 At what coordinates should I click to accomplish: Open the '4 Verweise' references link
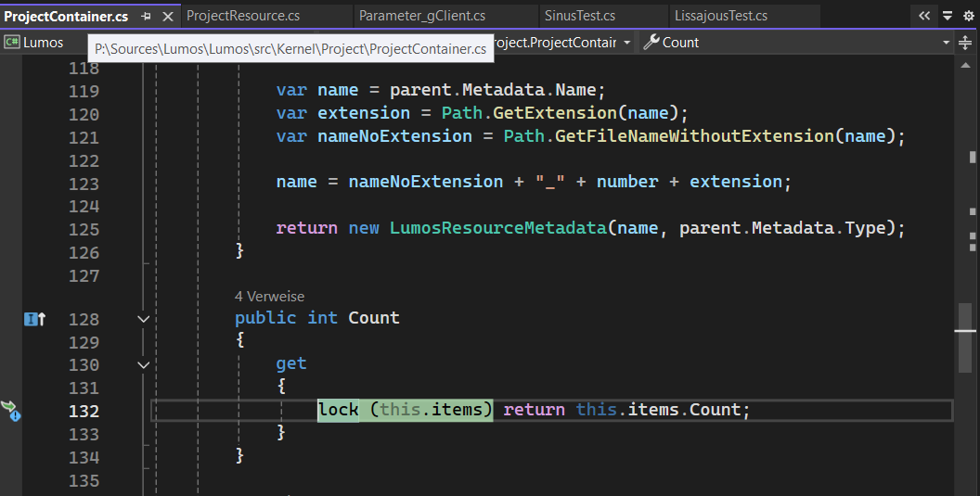[x=269, y=297]
